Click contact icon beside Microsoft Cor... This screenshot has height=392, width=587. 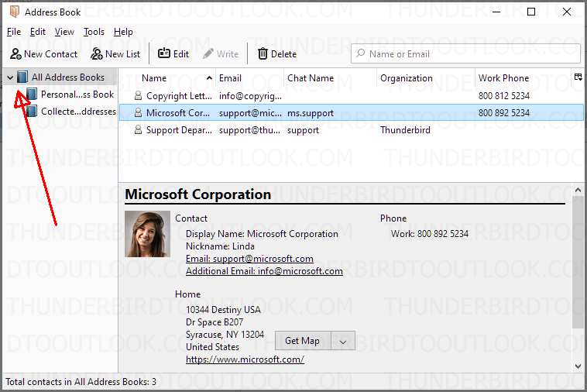click(x=138, y=112)
